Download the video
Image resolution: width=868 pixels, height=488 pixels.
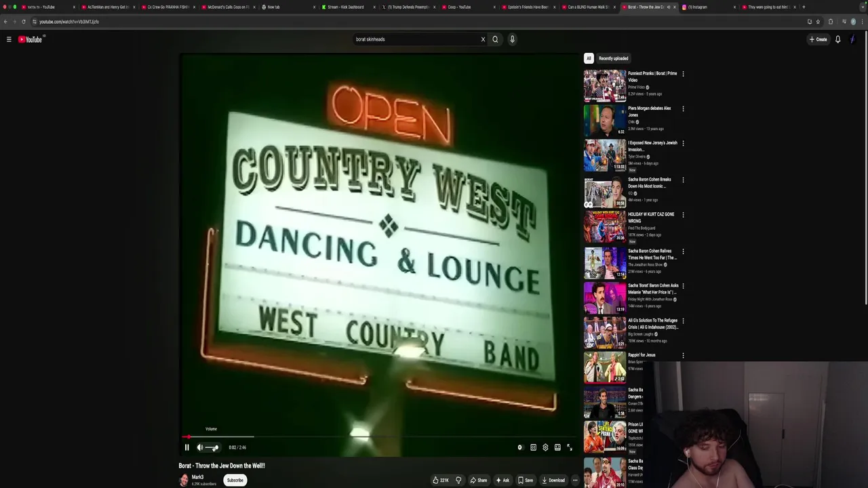[x=553, y=480]
